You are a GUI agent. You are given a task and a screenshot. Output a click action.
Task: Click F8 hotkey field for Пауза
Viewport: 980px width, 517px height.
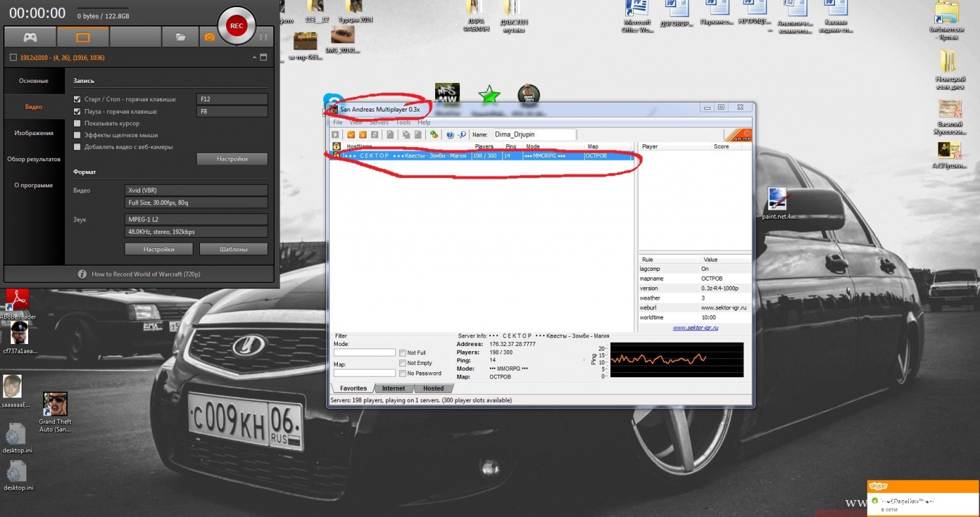click(232, 112)
